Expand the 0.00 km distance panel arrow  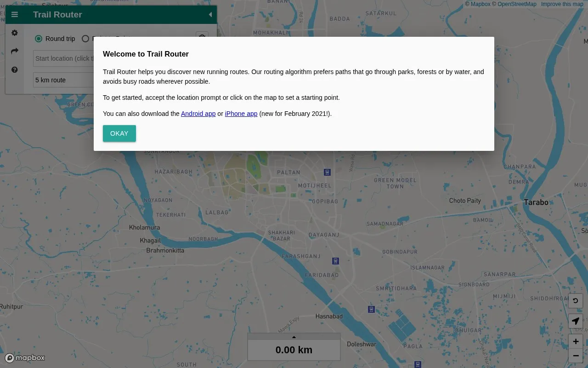pyautogui.click(x=294, y=337)
